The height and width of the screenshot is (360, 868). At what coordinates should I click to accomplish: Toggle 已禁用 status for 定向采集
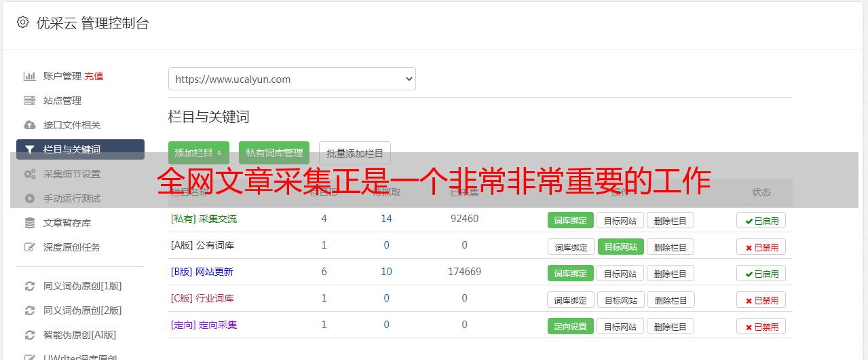(x=761, y=326)
